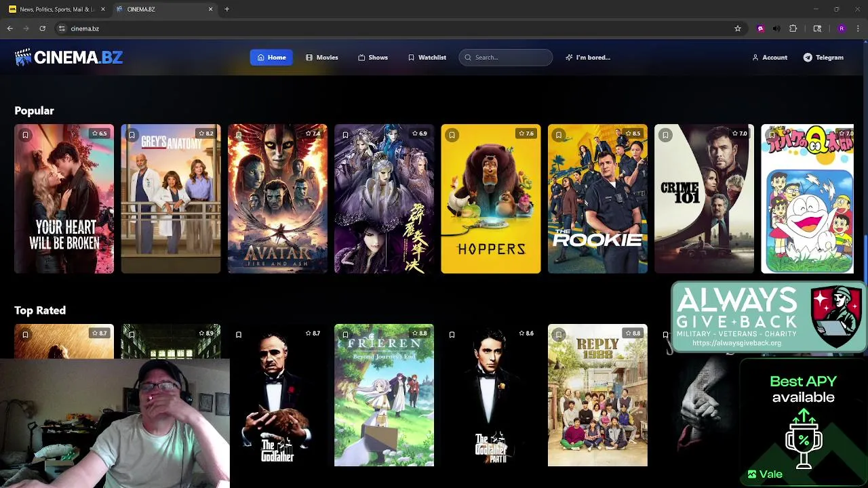The height and width of the screenshot is (488, 868).
Task: Bookmark this page with star icon
Action: (x=738, y=28)
